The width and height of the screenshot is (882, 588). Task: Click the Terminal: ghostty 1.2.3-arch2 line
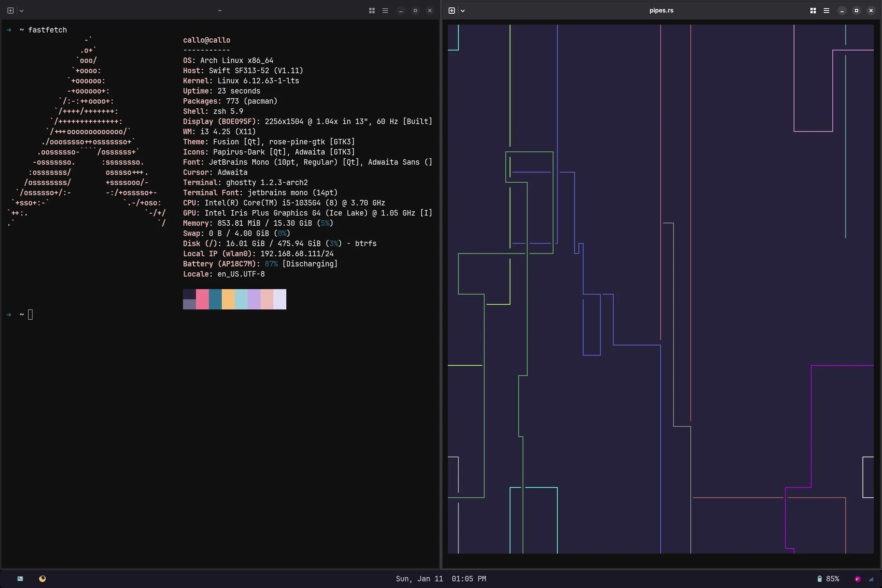(x=245, y=183)
